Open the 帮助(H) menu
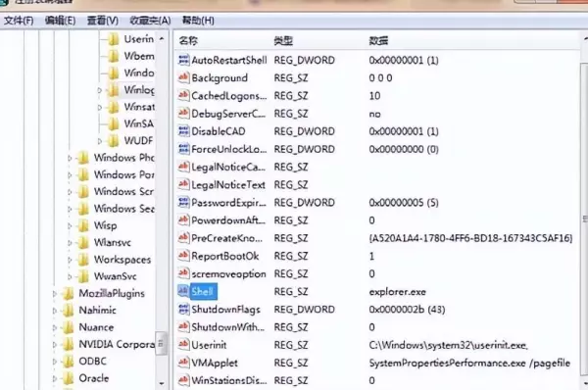The height and width of the screenshot is (390, 588). 198,21
